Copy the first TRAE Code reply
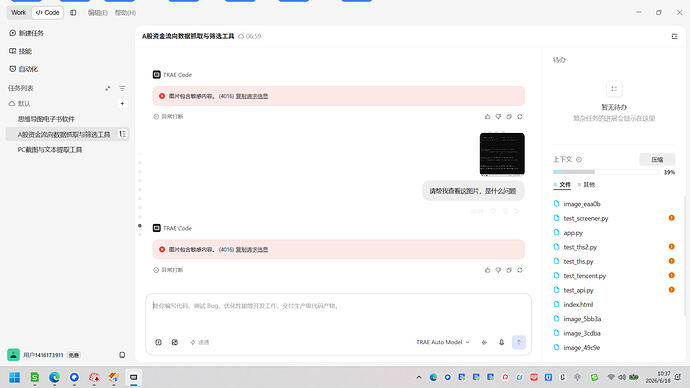 tap(509, 117)
